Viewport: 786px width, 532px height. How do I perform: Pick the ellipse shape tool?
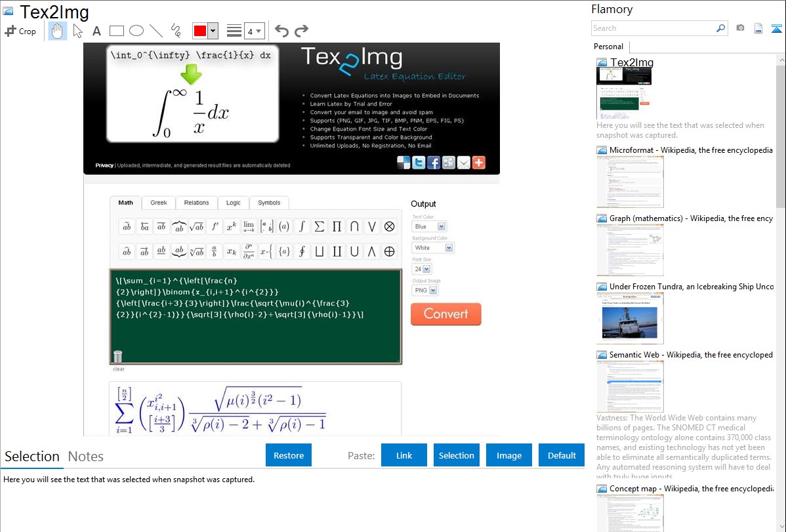point(136,31)
